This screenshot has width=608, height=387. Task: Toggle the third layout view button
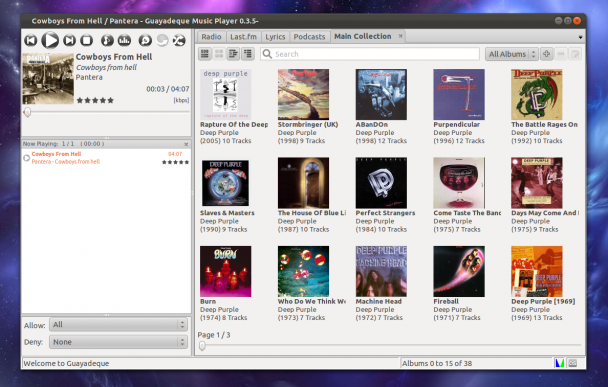[233, 54]
